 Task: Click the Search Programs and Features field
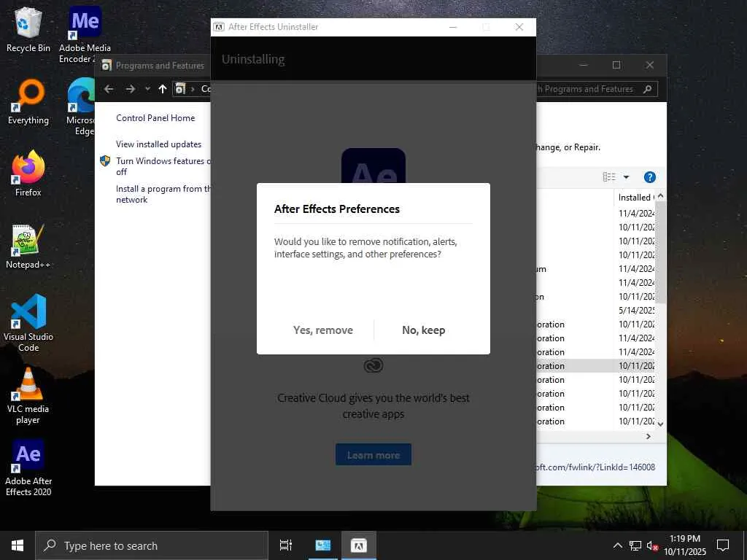[x=597, y=89]
